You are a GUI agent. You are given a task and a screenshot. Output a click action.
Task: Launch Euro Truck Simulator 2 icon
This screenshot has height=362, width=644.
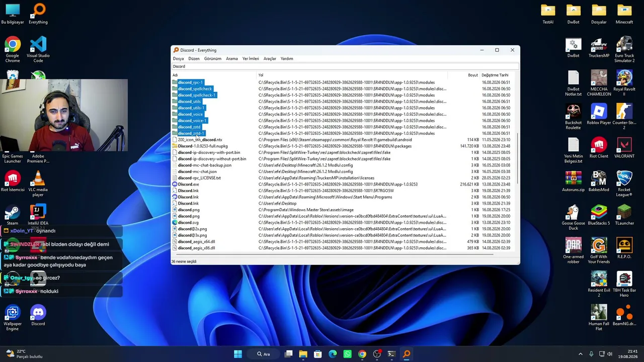click(624, 50)
